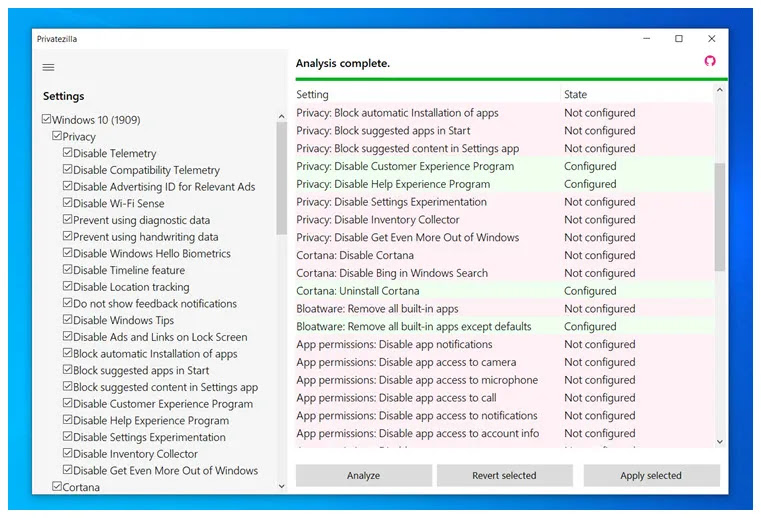Toggle Disable Advertising ID for Relevant Ads

click(x=67, y=186)
